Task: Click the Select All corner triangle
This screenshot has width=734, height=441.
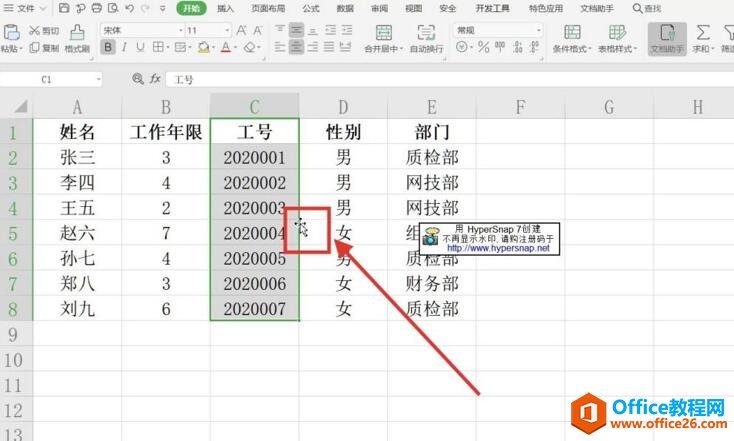Action: tap(20, 107)
